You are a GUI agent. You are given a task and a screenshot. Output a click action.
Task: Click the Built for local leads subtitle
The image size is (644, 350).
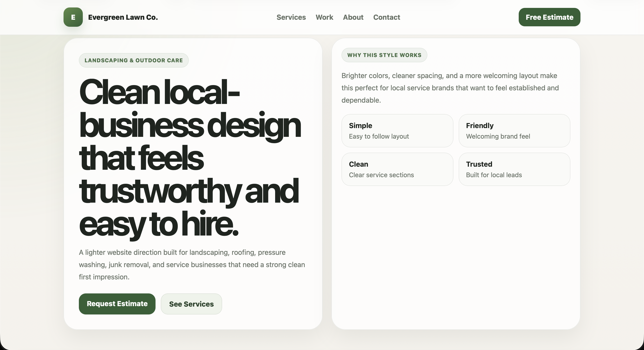494,175
